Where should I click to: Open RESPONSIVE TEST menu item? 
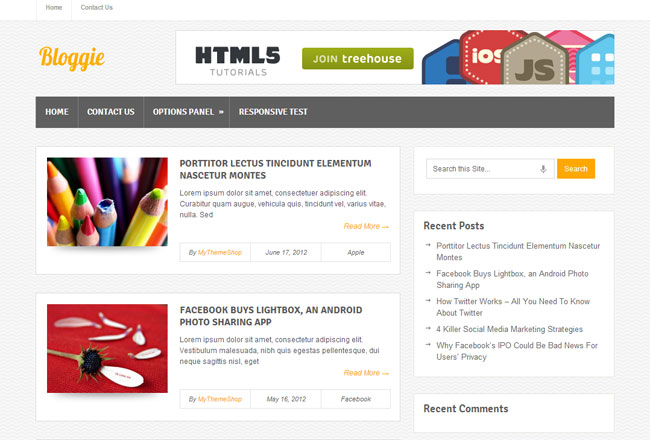(273, 112)
